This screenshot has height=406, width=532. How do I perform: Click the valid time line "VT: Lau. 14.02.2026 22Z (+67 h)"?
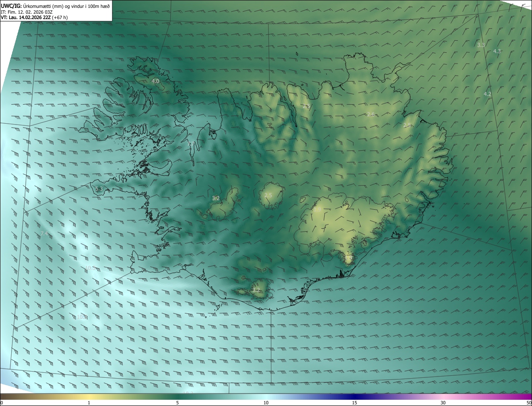point(34,17)
